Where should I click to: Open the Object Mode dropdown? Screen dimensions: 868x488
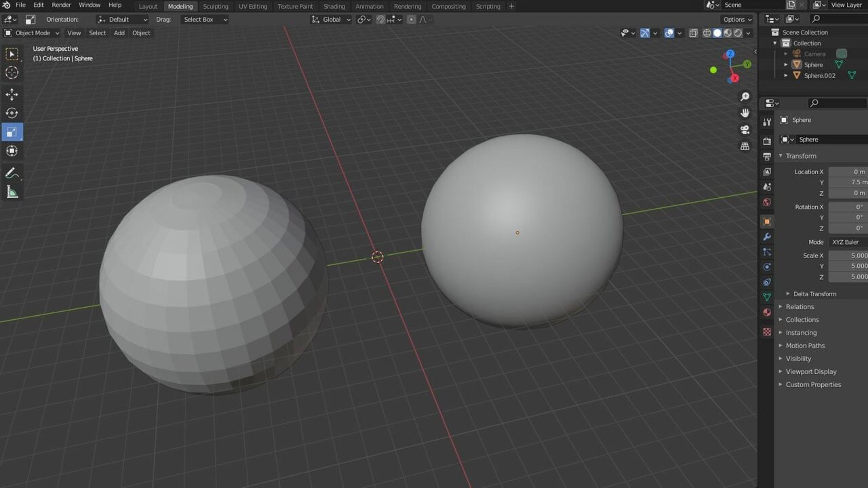click(x=32, y=33)
